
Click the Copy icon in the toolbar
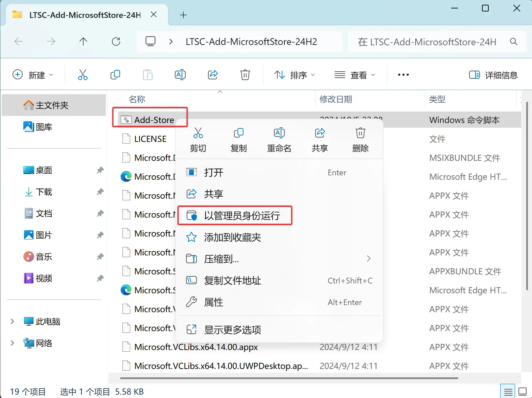click(x=115, y=75)
